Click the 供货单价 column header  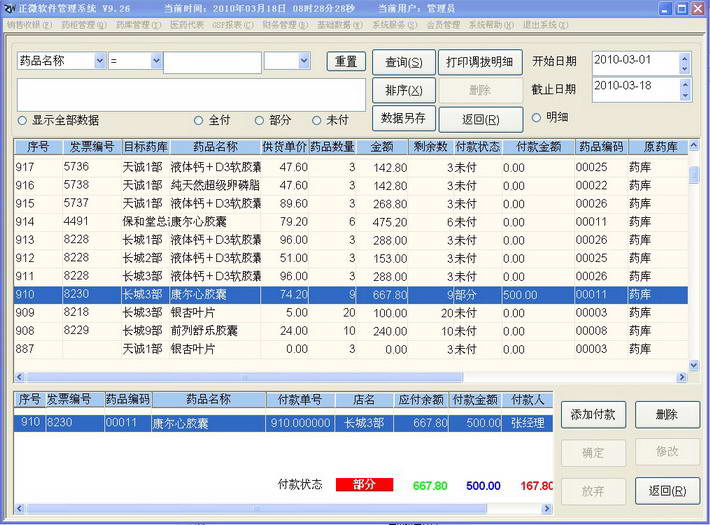(x=284, y=147)
